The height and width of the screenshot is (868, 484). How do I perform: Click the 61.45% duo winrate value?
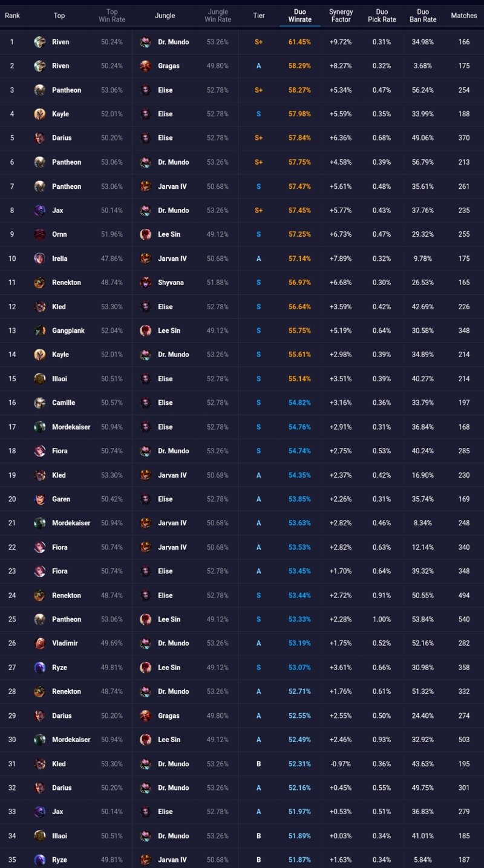point(300,42)
